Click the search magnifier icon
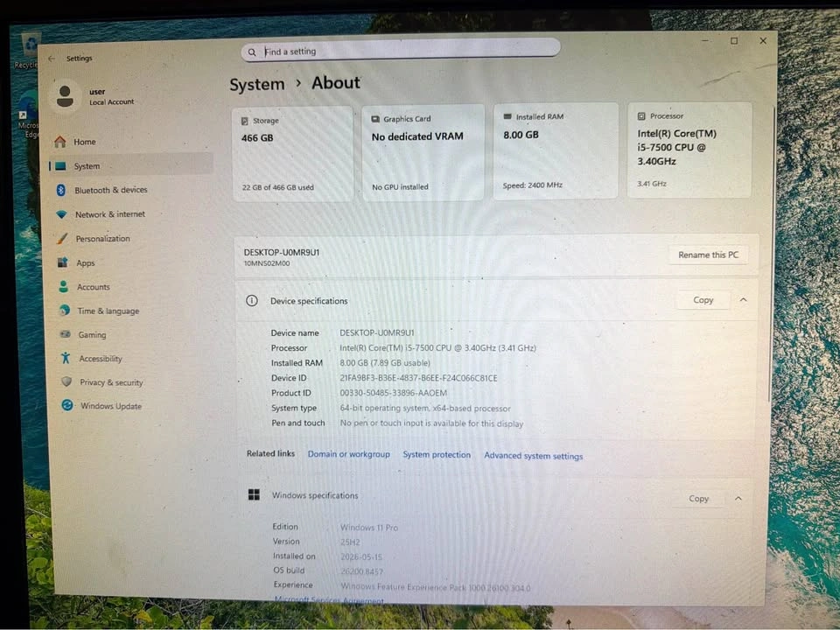 coord(252,52)
